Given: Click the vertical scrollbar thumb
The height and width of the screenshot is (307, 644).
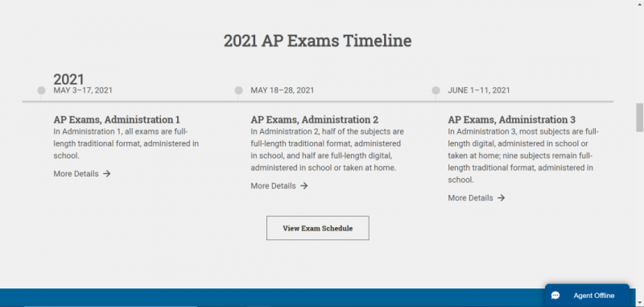Looking at the screenshot, I should click(x=639, y=118).
